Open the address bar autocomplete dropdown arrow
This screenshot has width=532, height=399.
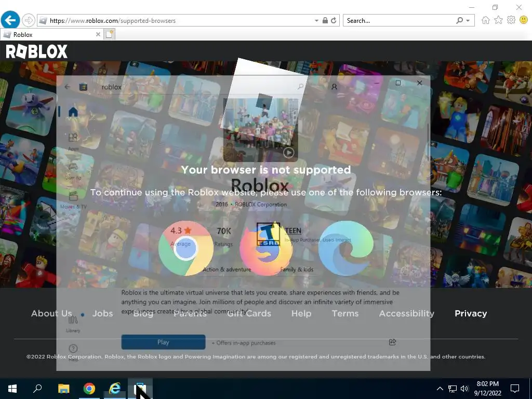point(316,21)
